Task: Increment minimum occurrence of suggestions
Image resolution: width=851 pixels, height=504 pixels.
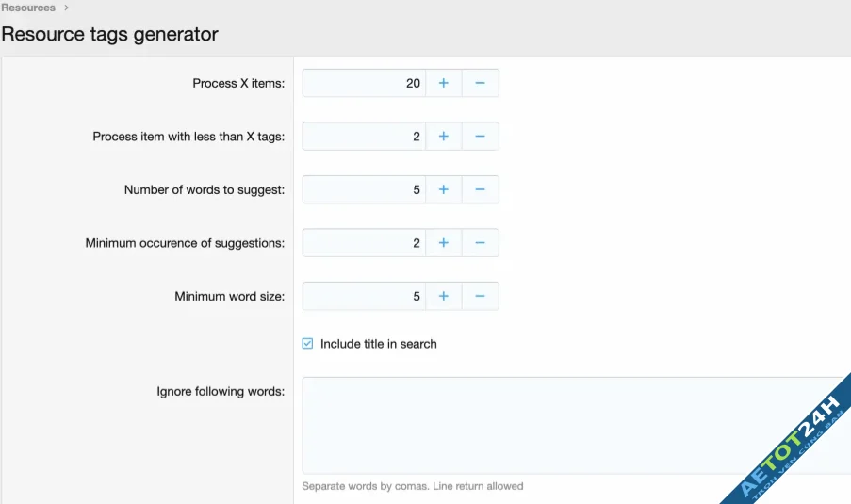Action: click(x=443, y=243)
